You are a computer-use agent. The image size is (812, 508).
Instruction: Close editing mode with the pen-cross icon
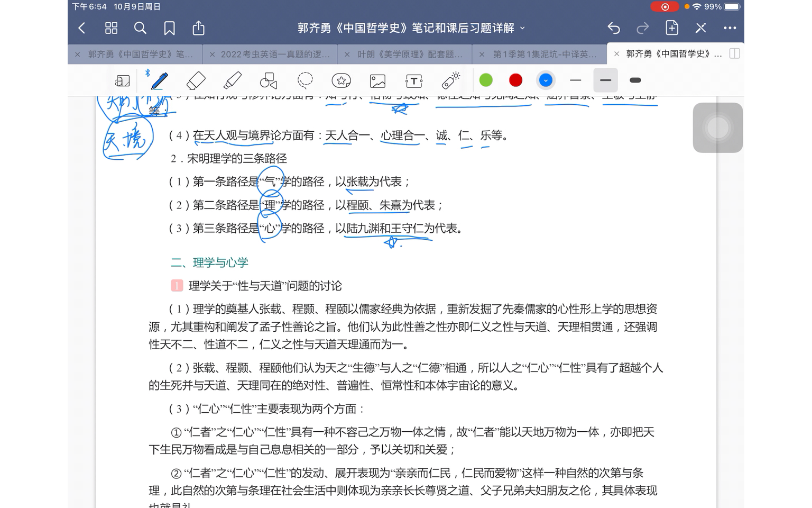point(701,28)
